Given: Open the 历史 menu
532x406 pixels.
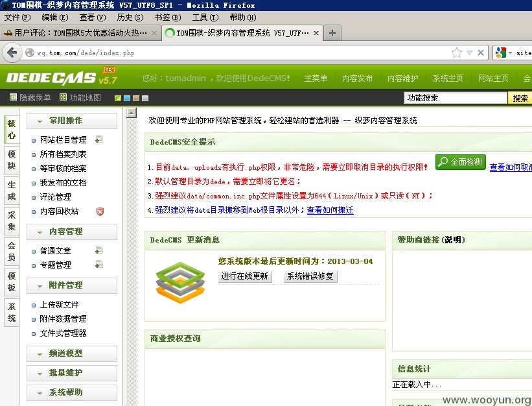Looking at the screenshot, I should pyautogui.click(x=130, y=18).
